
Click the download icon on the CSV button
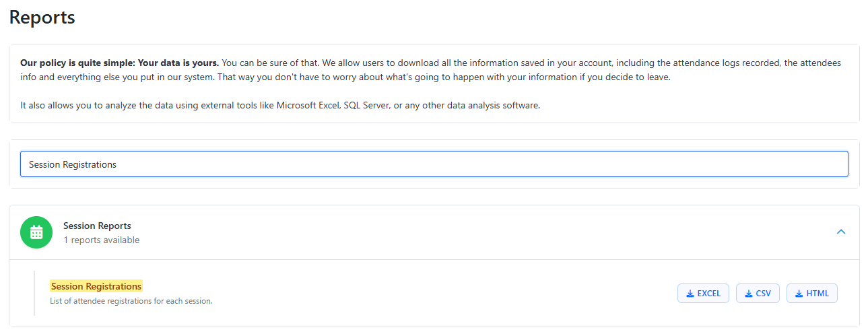(x=749, y=294)
